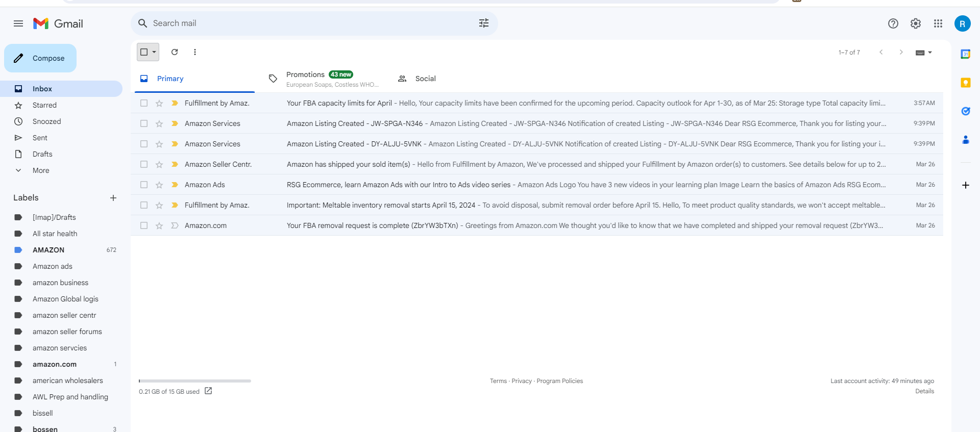Open storage management external link icon
The height and width of the screenshot is (432, 980).
coord(208,391)
